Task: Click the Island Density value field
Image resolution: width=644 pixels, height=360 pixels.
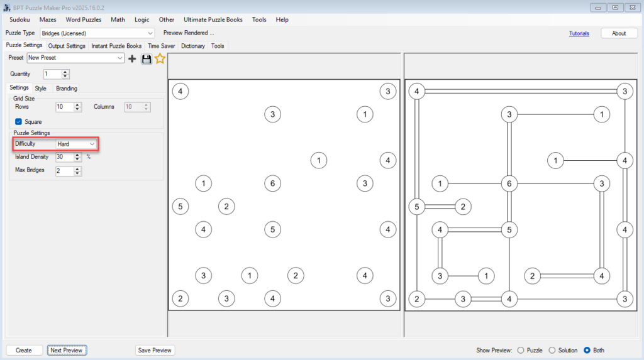Action: coord(64,157)
